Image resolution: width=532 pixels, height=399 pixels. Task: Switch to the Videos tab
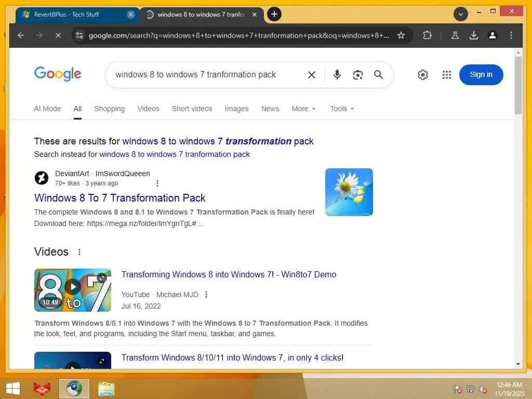tap(148, 109)
